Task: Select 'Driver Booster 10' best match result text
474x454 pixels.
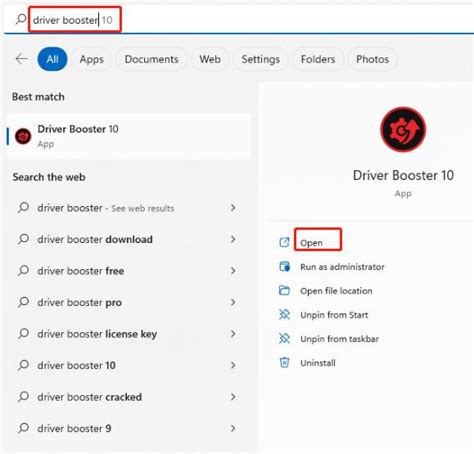Action: click(78, 129)
